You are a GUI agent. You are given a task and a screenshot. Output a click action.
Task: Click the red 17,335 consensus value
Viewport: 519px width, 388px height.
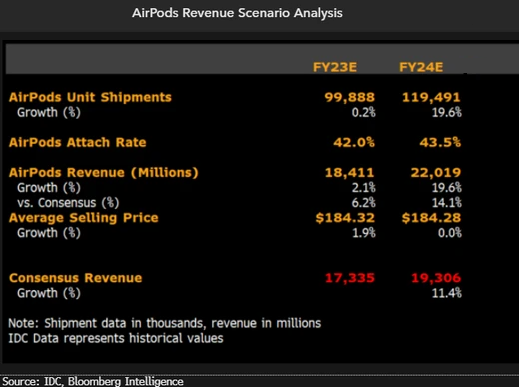(x=350, y=278)
